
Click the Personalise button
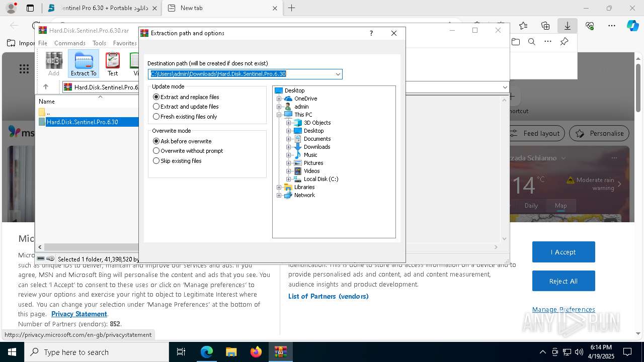tap(600, 133)
